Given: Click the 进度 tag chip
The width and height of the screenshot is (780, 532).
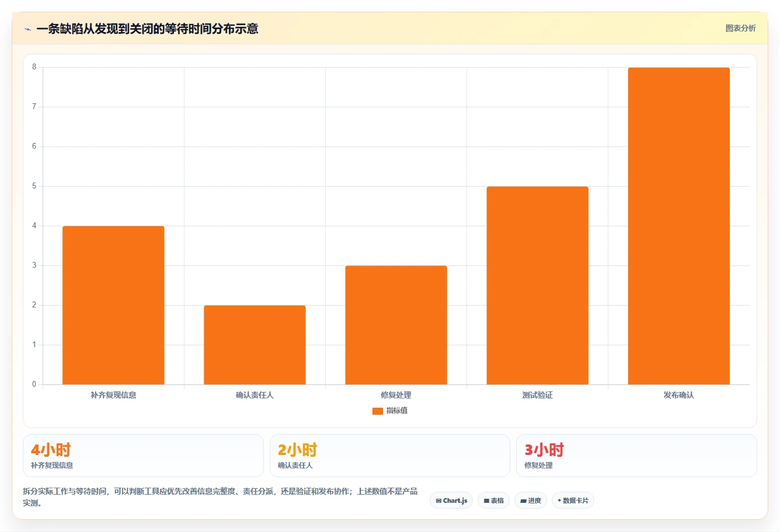Looking at the screenshot, I should tap(530, 501).
